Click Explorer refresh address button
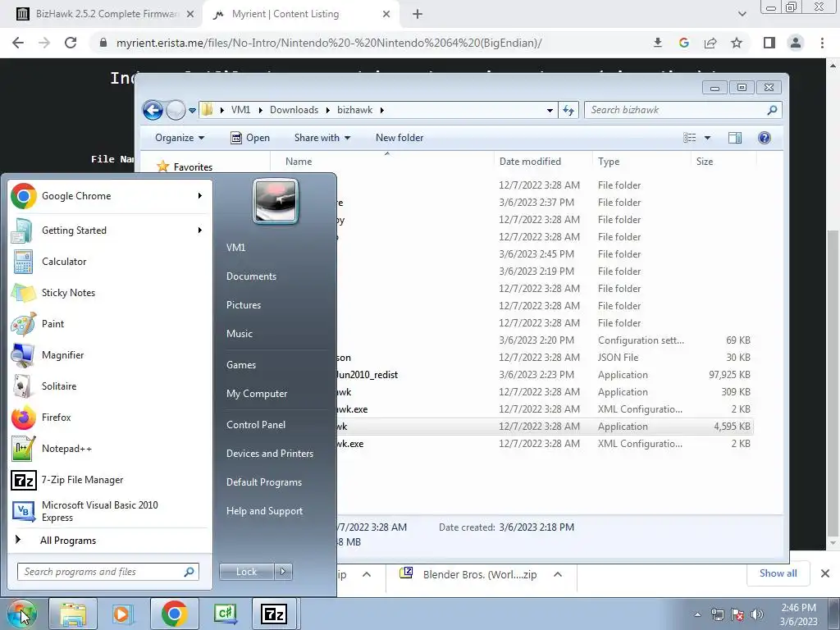This screenshot has height=630, width=840. pyautogui.click(x=568, y=110)
